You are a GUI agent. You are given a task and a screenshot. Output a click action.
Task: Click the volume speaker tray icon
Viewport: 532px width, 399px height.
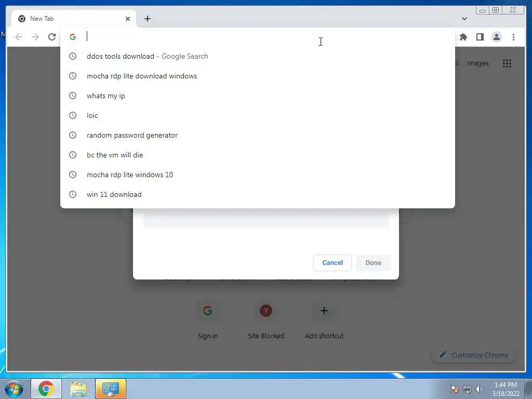click(480, 389)
